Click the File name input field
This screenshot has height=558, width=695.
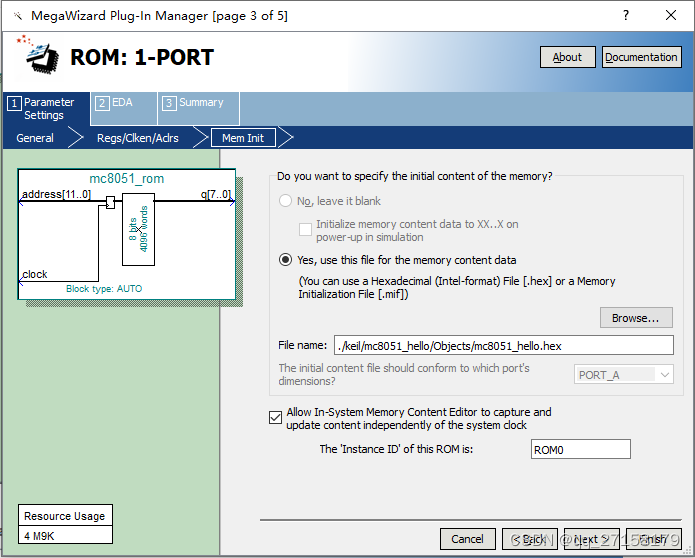tap(504, 345)
